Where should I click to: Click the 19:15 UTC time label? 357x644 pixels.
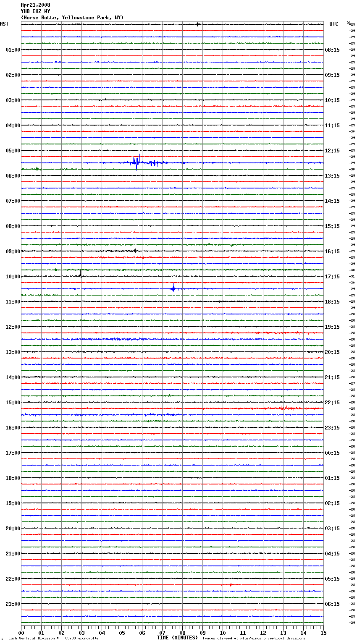point(332,327)
